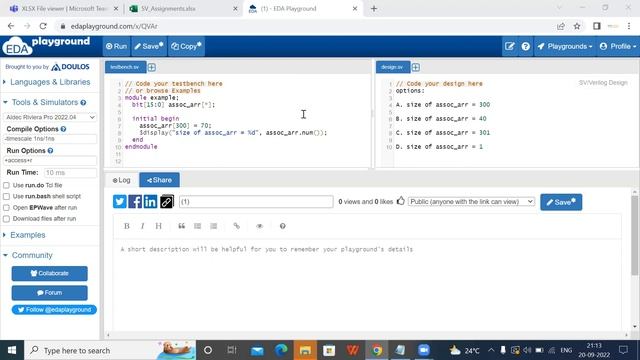640x360 pixels.
Task: Select the testbench.sv tab
Action: tap(125, 67)
